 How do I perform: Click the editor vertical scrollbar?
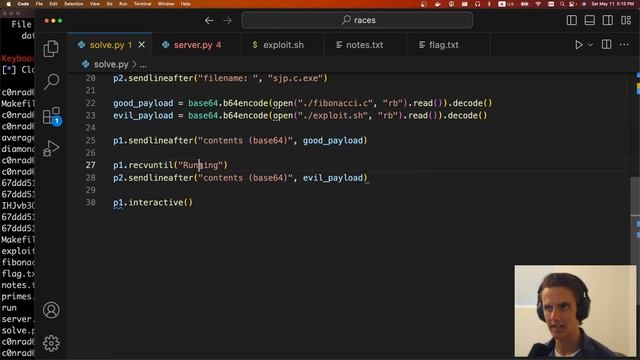pyautogui.click(x=635, y=196)
